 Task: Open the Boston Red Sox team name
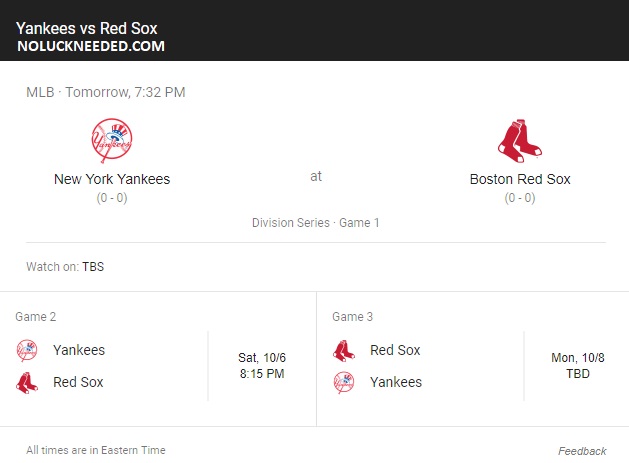tap(520, 179)
